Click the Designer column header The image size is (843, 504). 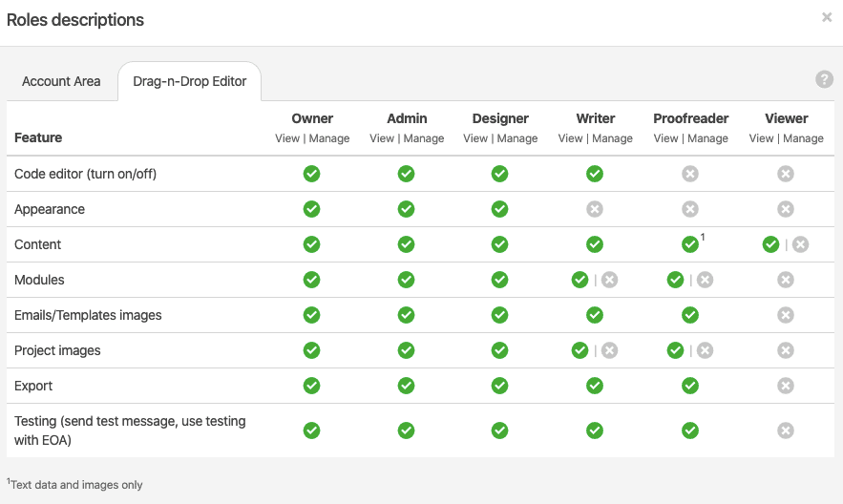[500, 118]
